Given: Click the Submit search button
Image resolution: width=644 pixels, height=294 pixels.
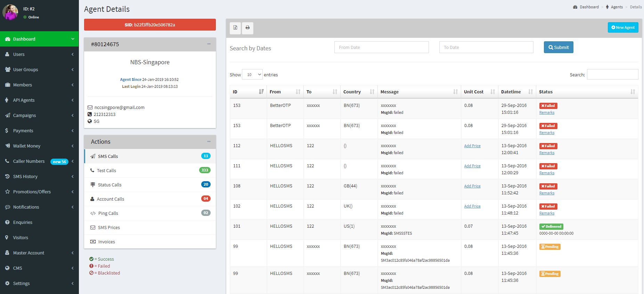Looking at the screenshot, I should click(559, 47).
